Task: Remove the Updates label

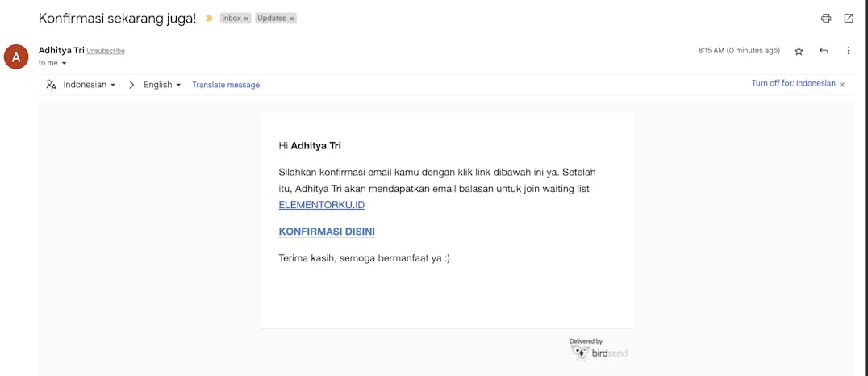Action: click(292, 19)
